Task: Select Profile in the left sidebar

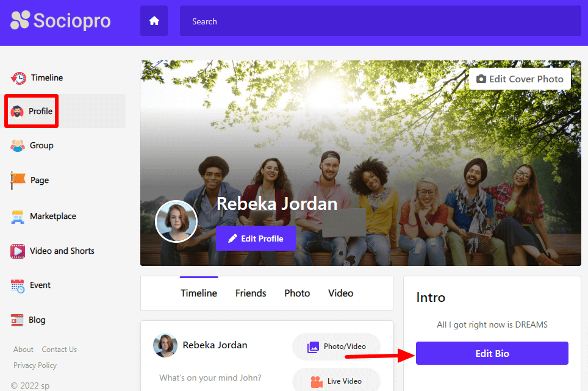Action: tap(40, 111)
